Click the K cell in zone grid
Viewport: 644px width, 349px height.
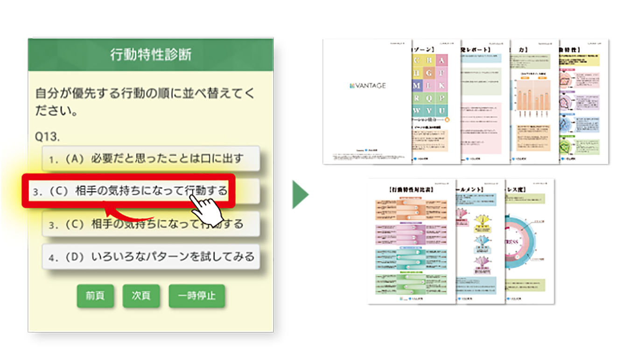[441, 86]
